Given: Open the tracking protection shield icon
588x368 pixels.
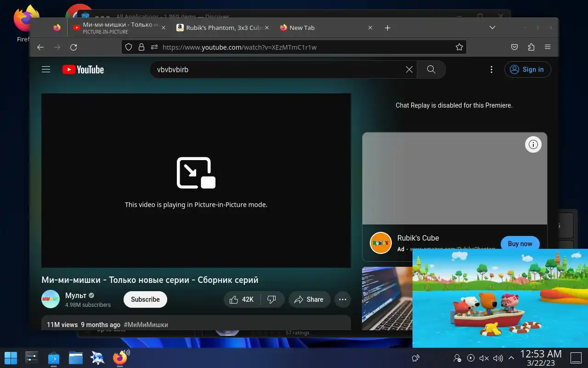Looking at the screenshot, I should click(x=129, y=47).
